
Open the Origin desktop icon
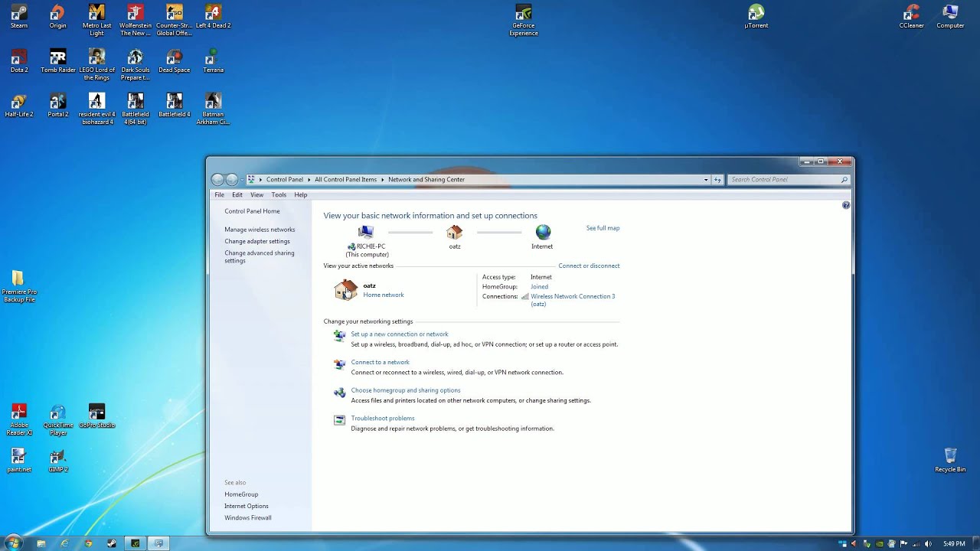click(57, 17)
